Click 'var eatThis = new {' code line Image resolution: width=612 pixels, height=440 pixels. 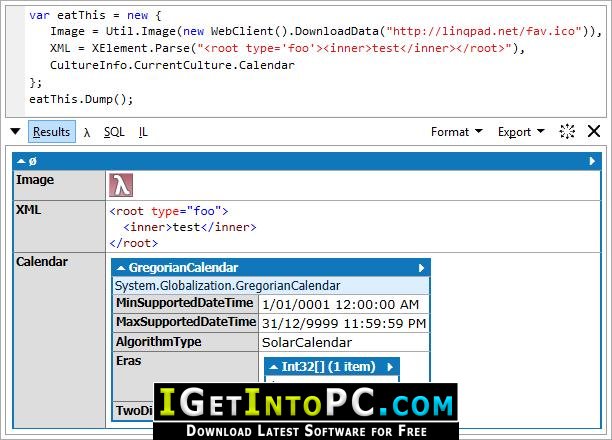[x=95, y=16]
